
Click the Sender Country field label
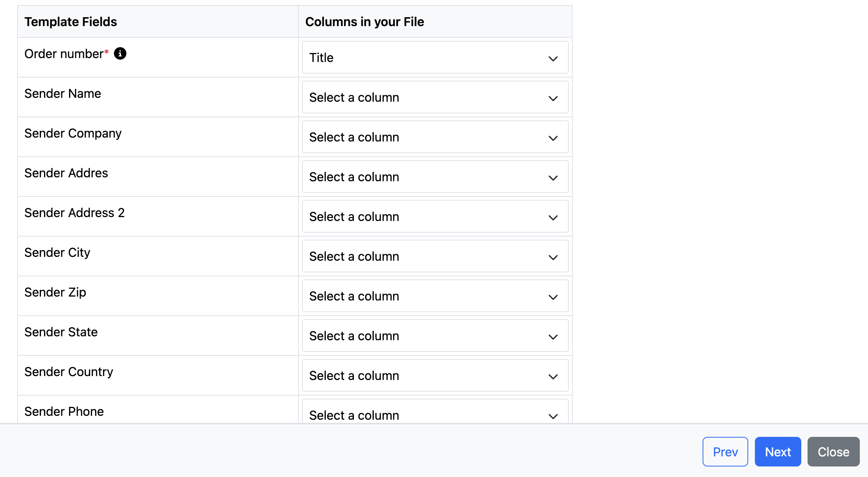[x=69, y=372]
